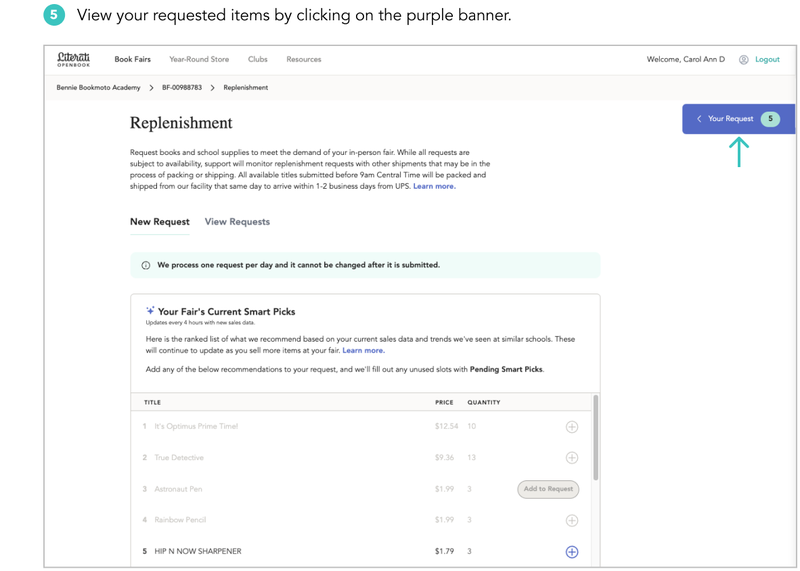Select the HIP N NOW SHARPENER title
Screen dimensions: 800x571
click(198, 551)
